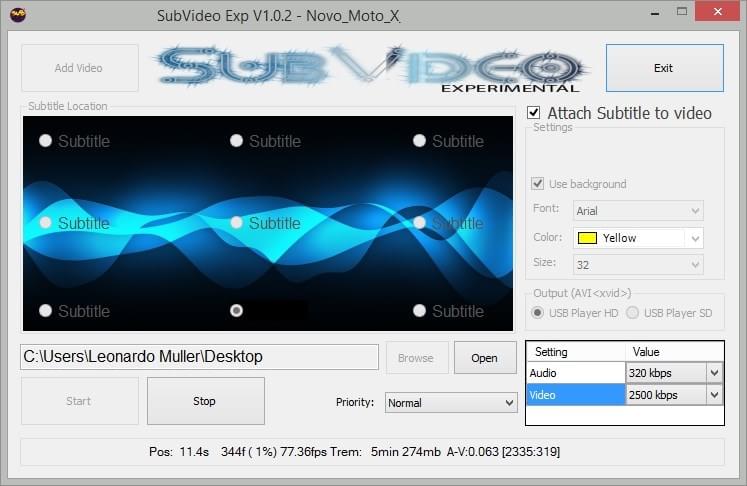Minimize the SubVideo window
This screenshot has height=486, width=747.
pos(655,12)
